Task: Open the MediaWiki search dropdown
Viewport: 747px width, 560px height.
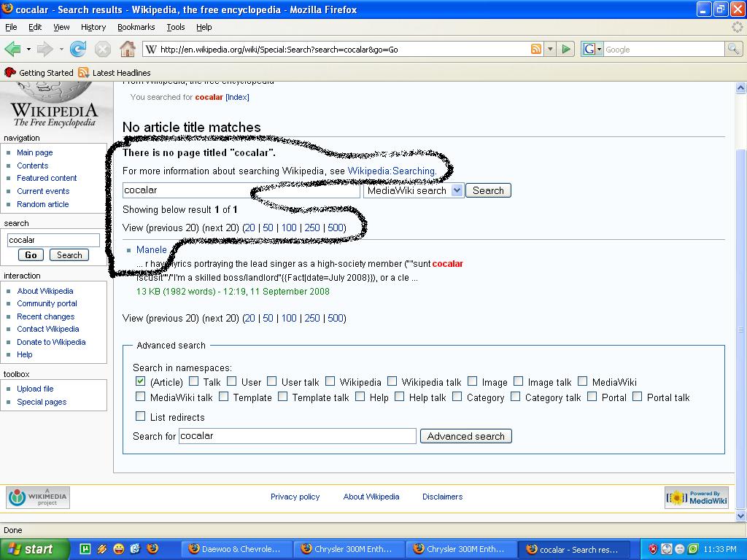Action: coord(414,190)
